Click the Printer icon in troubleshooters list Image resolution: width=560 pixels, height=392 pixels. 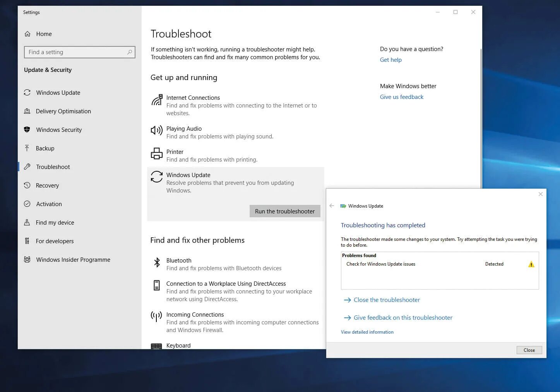[157, 153]
